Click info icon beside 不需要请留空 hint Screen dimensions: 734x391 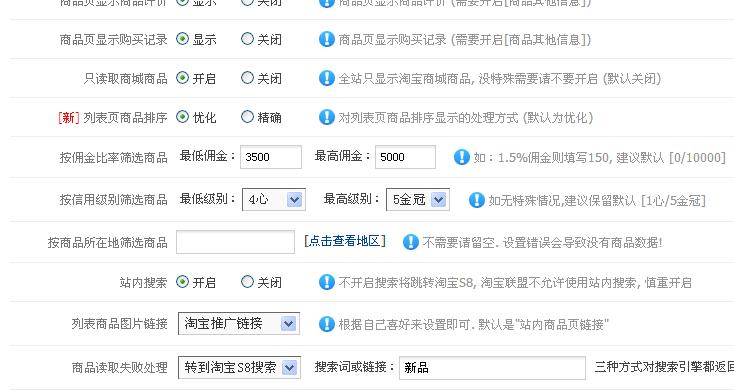(x=411, y=242)
